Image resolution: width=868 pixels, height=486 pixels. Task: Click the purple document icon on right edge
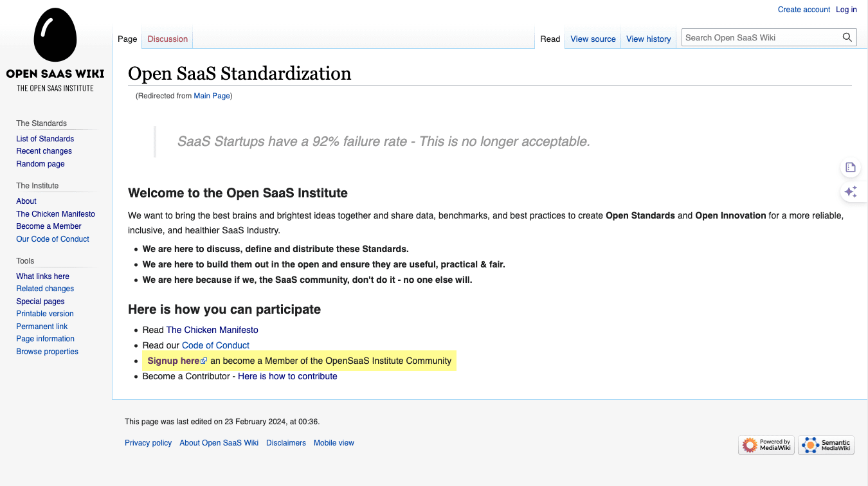(x=851, y=168)
